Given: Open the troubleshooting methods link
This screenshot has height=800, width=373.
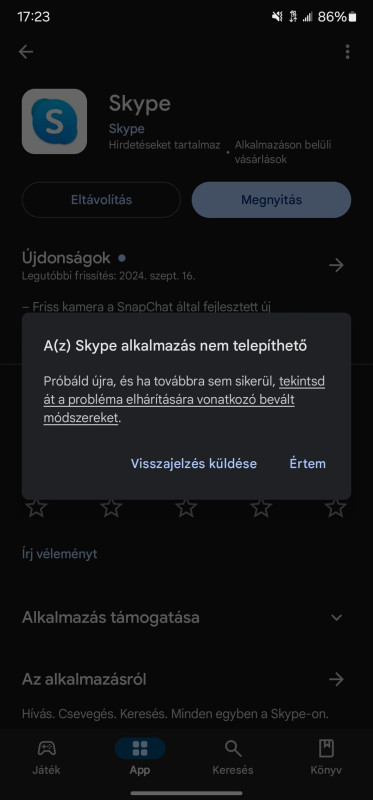Looking at the screenshot, I should click(x=184, y=399).
